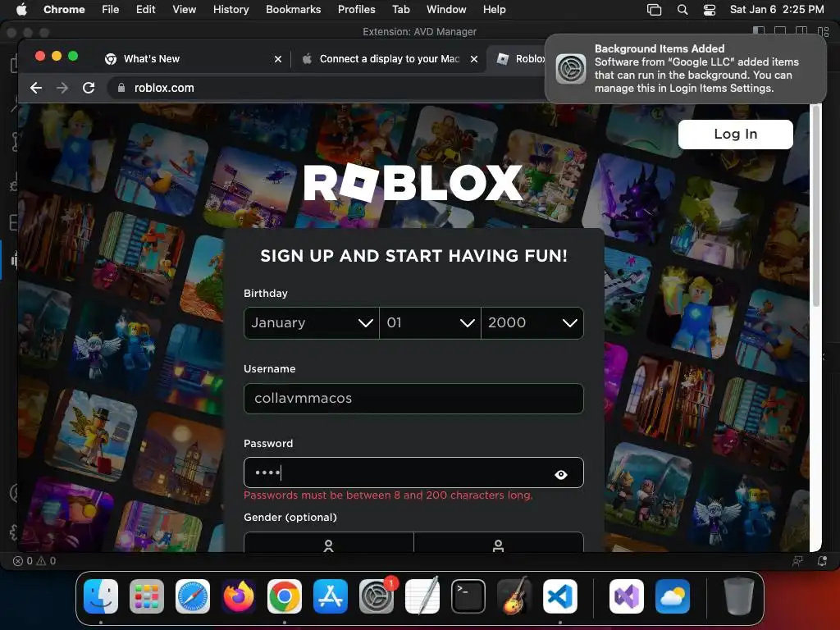Viewport: 840px width, 630px height.
Task: Open the Window menu
Action: [446, 10]
